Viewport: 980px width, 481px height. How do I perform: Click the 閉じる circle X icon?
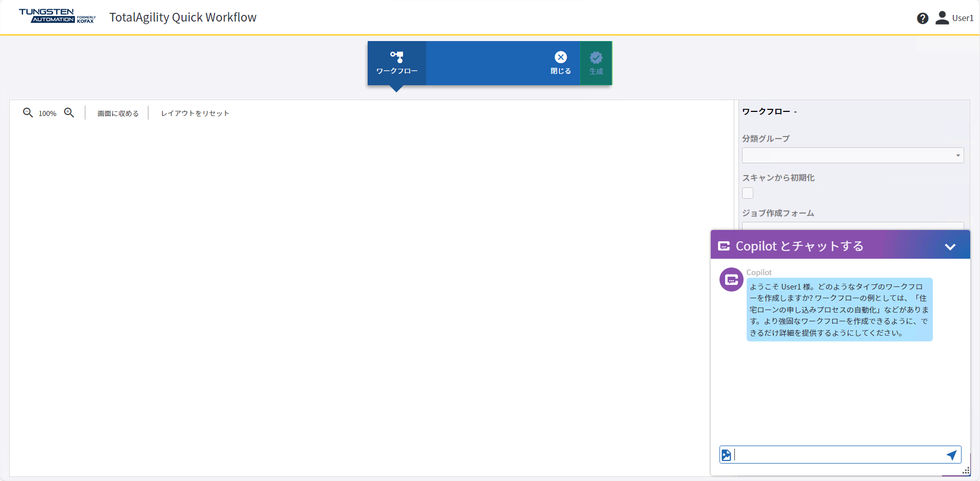point(560,57)
